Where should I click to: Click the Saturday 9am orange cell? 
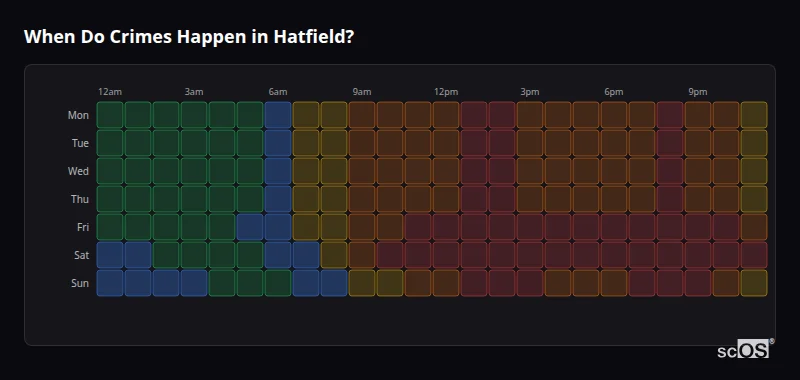tap(362, 255)
